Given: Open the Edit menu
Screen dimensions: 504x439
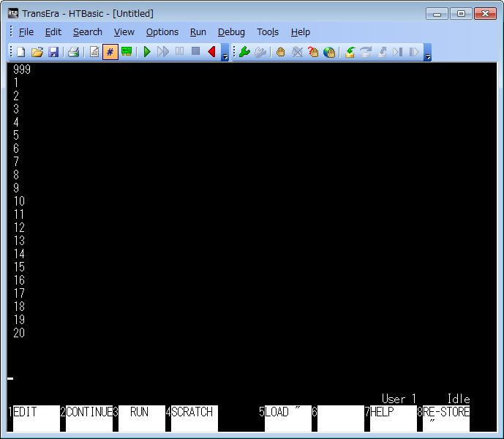Looking at the screenshot, I should coord(53,32).
